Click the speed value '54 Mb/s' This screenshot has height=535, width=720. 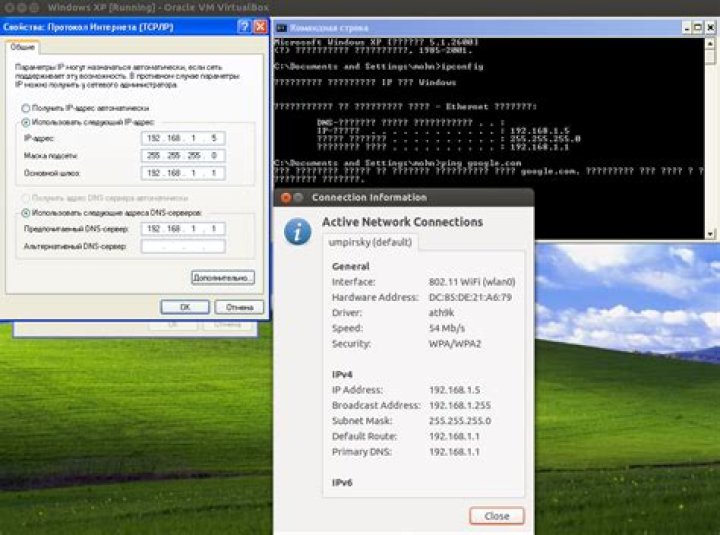tap(446, 328)
